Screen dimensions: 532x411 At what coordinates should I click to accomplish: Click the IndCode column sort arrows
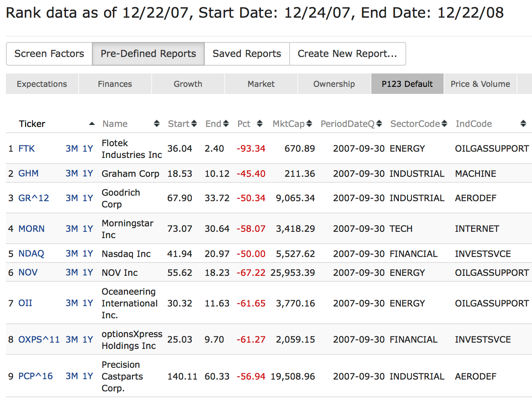point(523,124)
